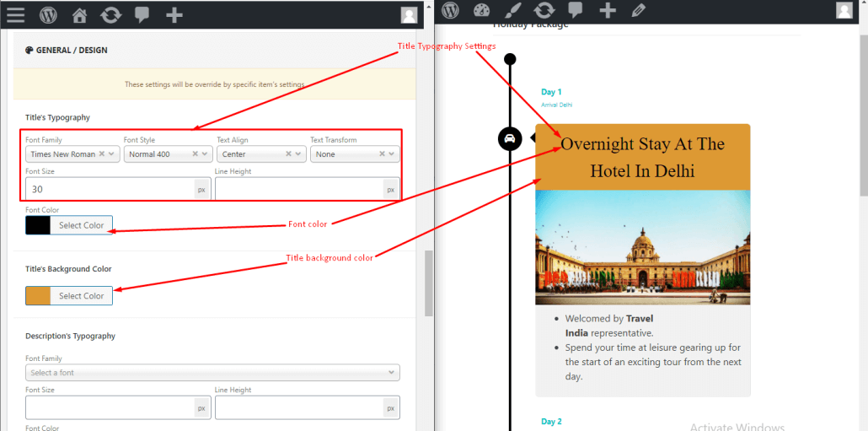
Task: Click Arrival Delhi subtitle text
Action: [x=557, y=105]
